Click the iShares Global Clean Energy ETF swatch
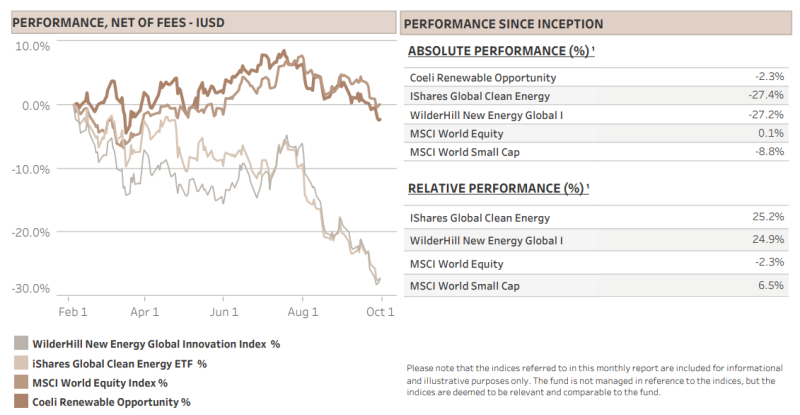800x415 pixels. coord(21,363)
